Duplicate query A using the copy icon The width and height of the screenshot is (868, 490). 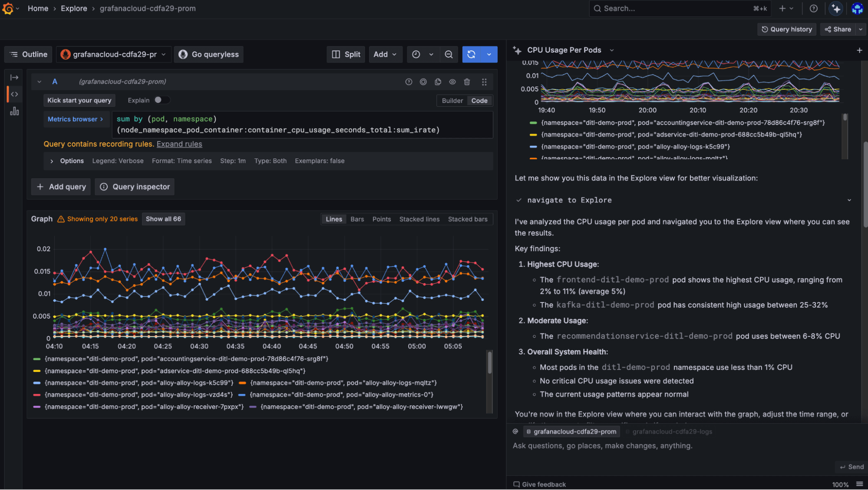[x=438, y=82]
